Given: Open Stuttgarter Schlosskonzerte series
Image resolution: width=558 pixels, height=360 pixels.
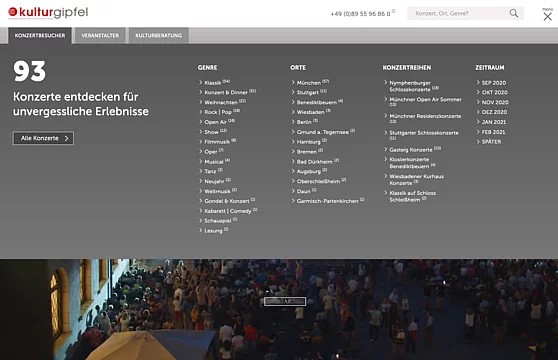Looking at the screenshot, I should click(x=422, y=136).
